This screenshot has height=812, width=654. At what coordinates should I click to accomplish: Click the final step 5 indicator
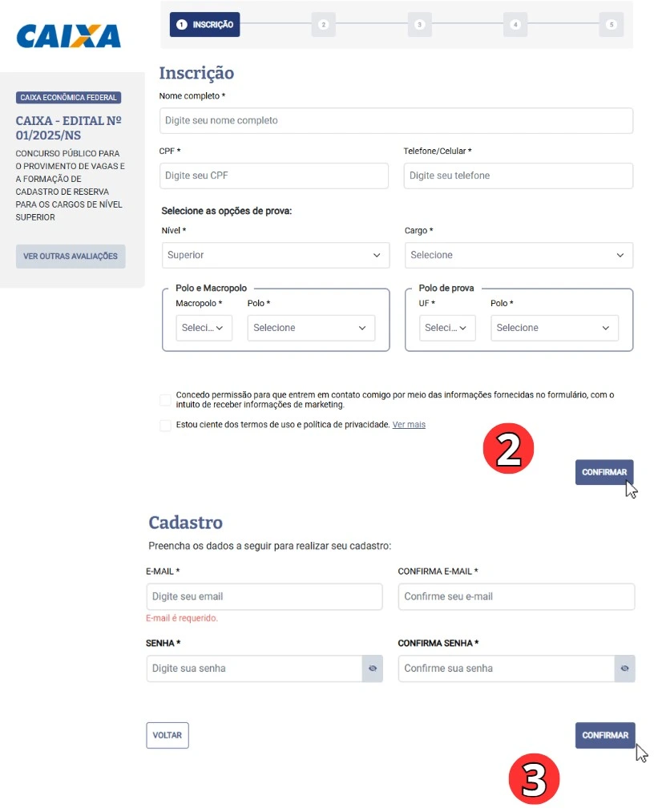(611, 24)
